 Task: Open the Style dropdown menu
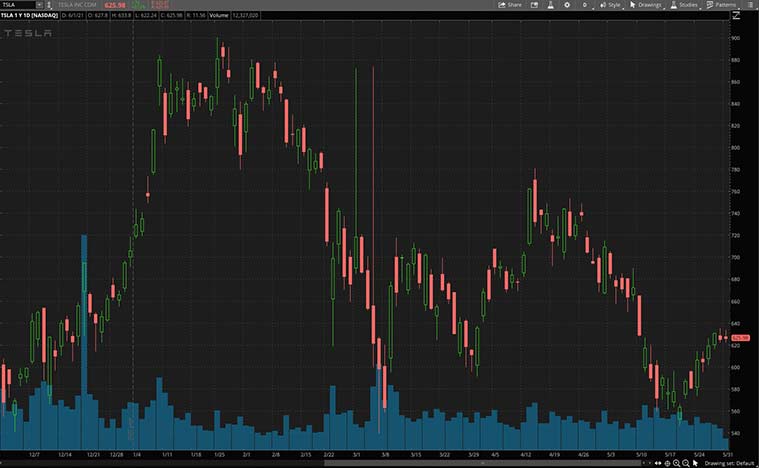610,5
